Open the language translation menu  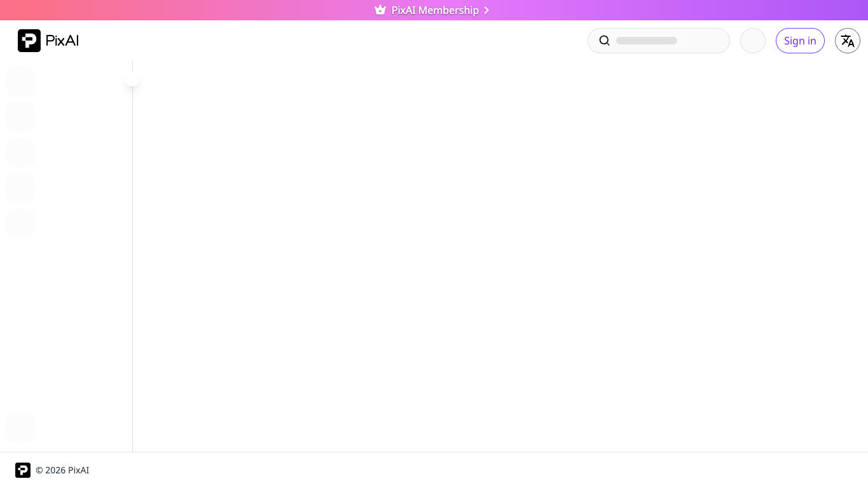tap(848, 41)
